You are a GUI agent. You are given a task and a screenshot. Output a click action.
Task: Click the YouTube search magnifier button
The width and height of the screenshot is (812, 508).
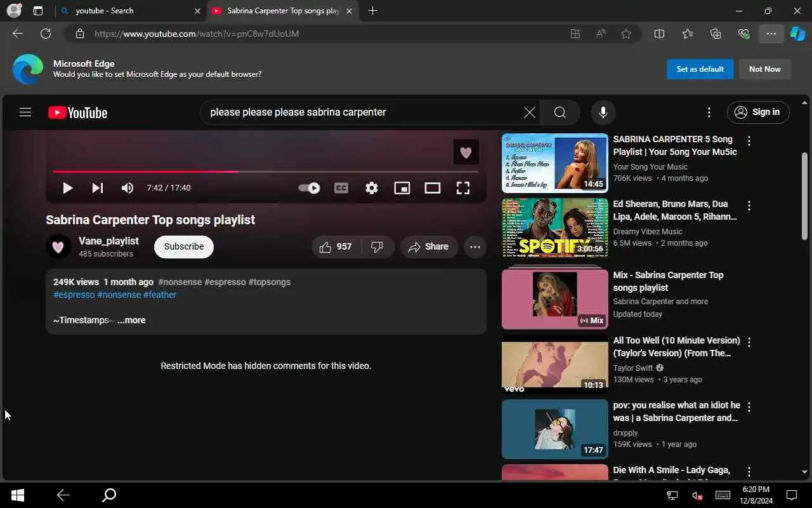pyautogui.click(x=560, y=112)
